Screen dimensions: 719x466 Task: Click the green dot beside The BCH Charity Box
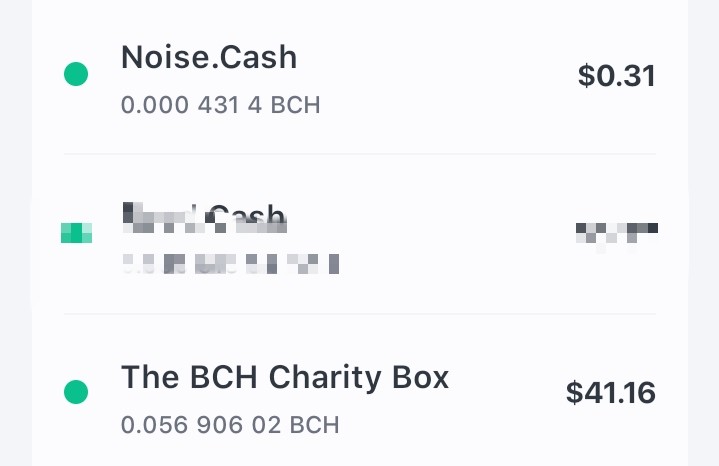point(76,392)
